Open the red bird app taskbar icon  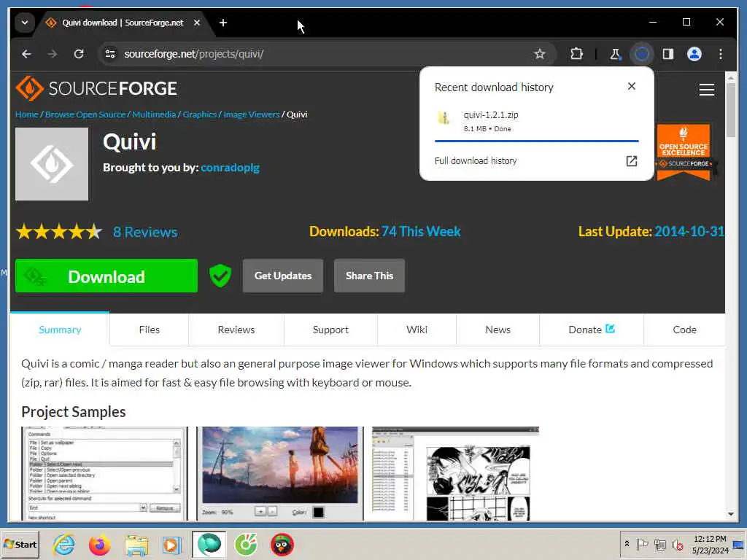pos(282,544)
